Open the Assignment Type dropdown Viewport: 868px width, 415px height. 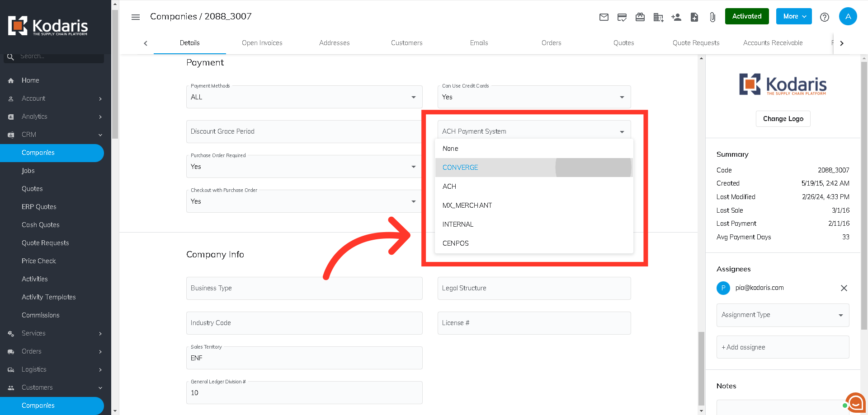[783, 315]
